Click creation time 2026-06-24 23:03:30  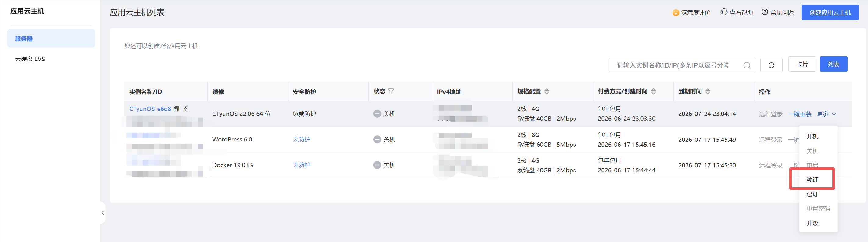626,119
